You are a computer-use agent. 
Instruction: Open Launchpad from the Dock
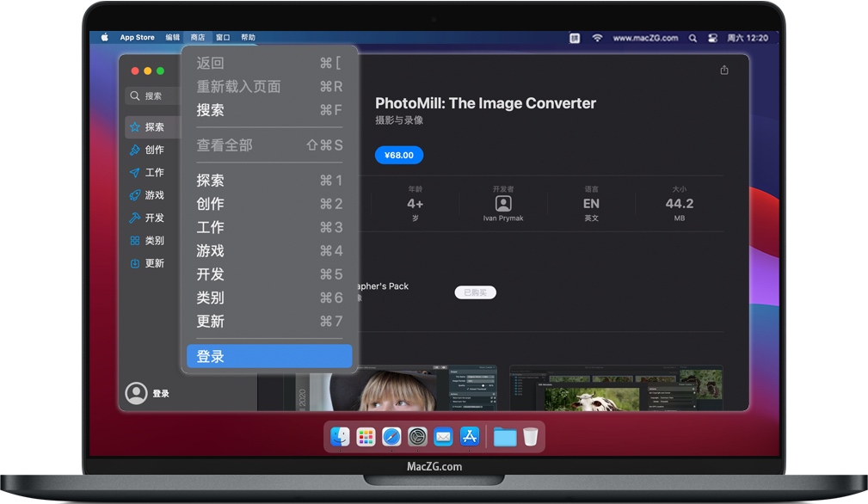[x=366, y=437]
